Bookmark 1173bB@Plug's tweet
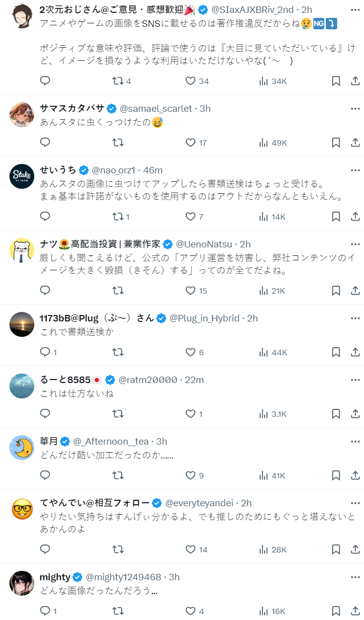This screenshot has width=364, height=620. click(x=336, y=352)
